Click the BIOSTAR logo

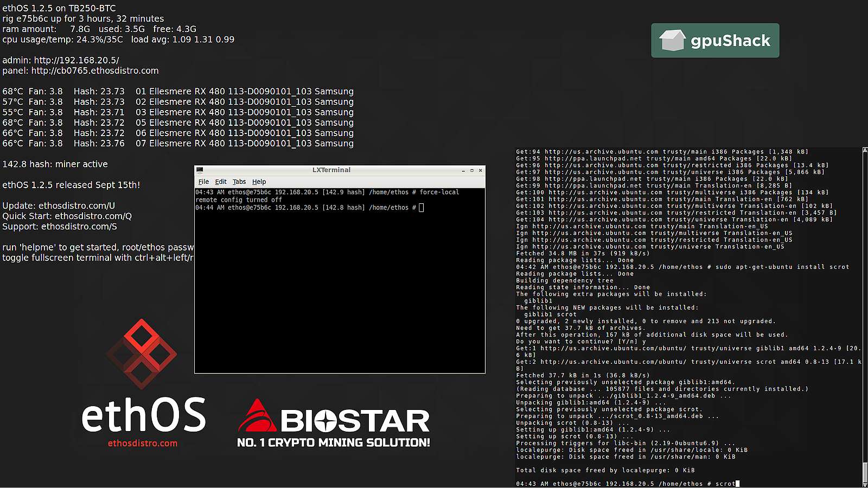tap(334, 416)
